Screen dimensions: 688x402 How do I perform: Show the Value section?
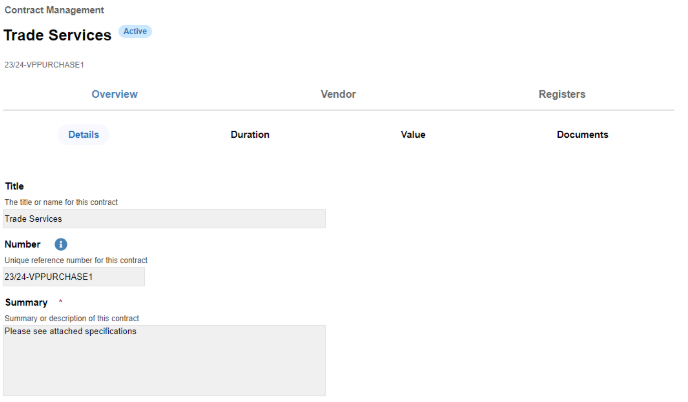[413, 134]
